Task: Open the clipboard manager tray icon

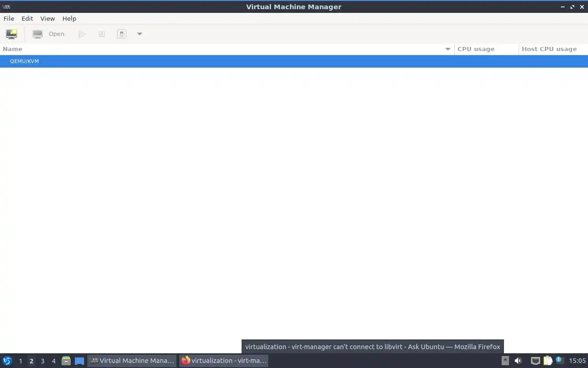Action: tap(548, 361)
